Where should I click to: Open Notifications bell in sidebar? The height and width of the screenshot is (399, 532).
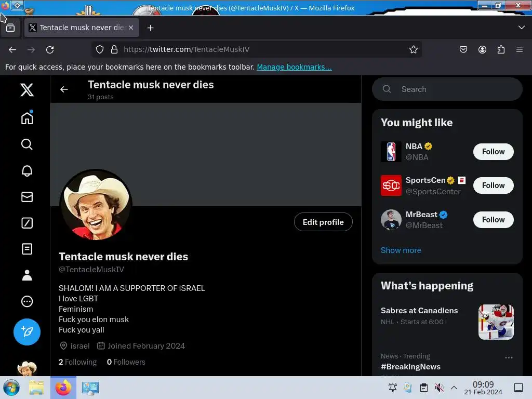(27, 170)
